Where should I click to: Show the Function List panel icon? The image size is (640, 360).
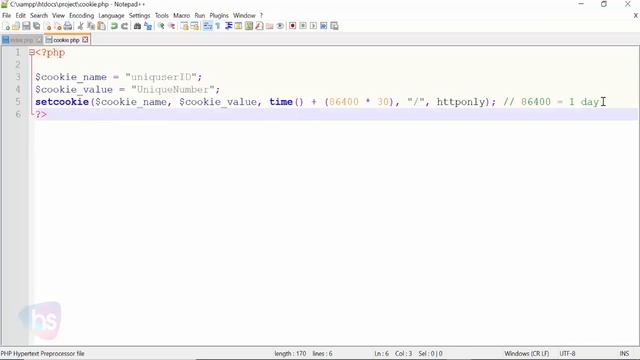click(259, 26)
